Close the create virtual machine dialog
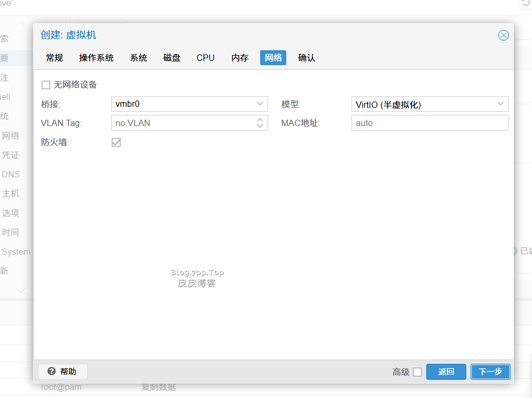The image size is (532, 398). [503, 35]
